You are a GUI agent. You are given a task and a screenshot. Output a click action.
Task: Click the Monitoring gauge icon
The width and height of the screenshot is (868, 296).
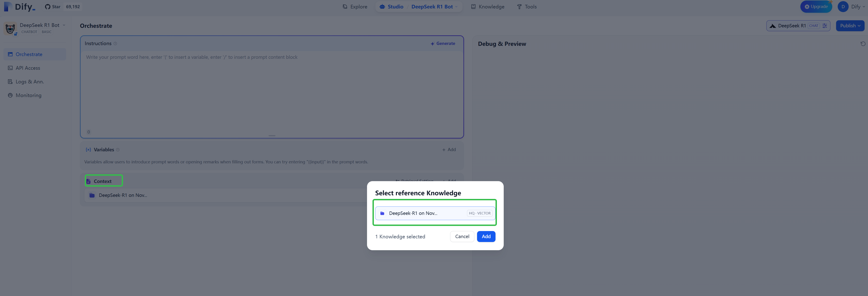pyautogui.click(x=10, y=95)
